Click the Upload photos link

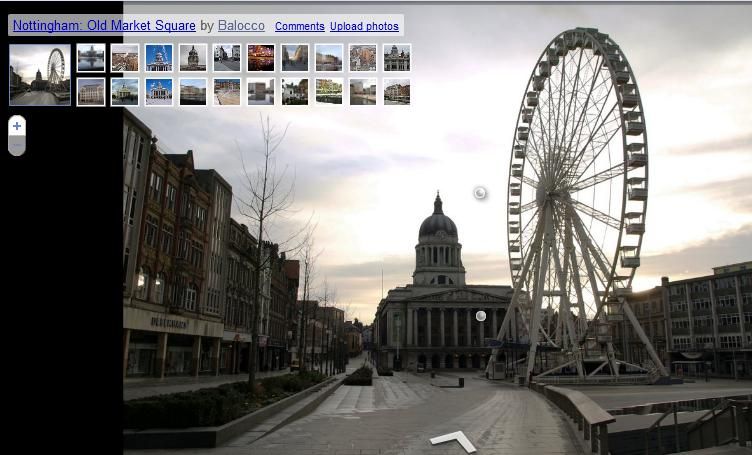coord(364,27)
